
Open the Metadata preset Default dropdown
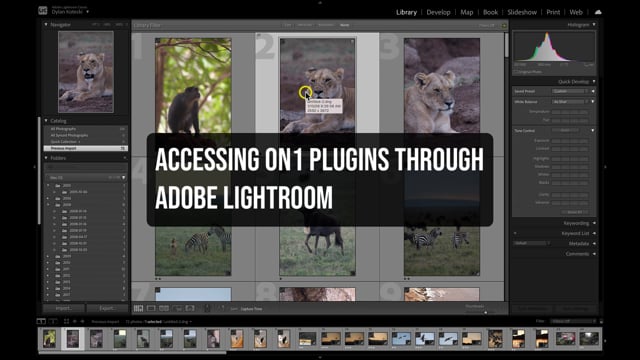[532, 243]
